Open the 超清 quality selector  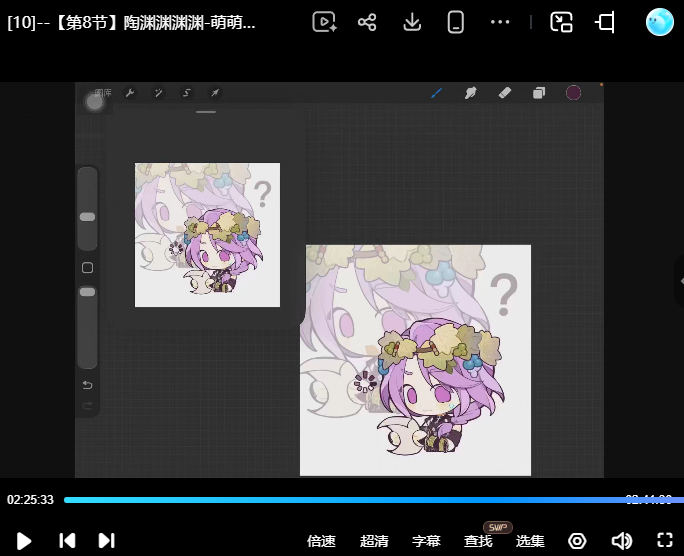pyautogui.click(x=374, y=541)
